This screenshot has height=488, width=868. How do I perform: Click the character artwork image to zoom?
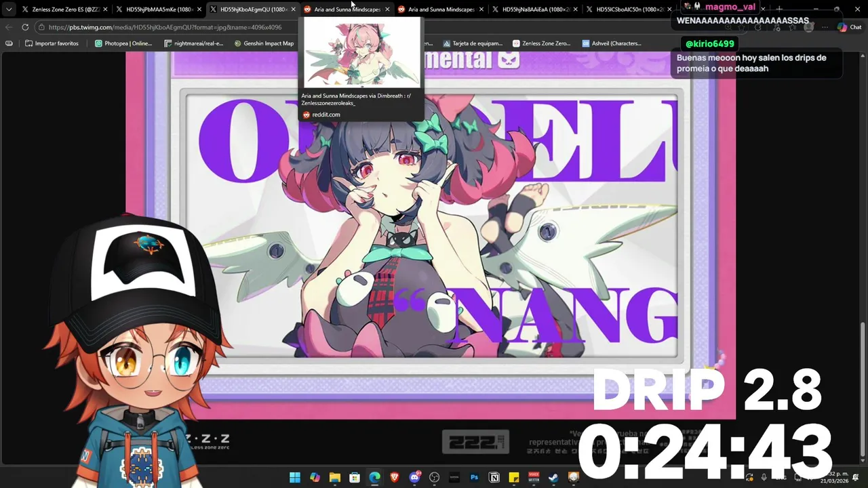click(x=431, y=234)
